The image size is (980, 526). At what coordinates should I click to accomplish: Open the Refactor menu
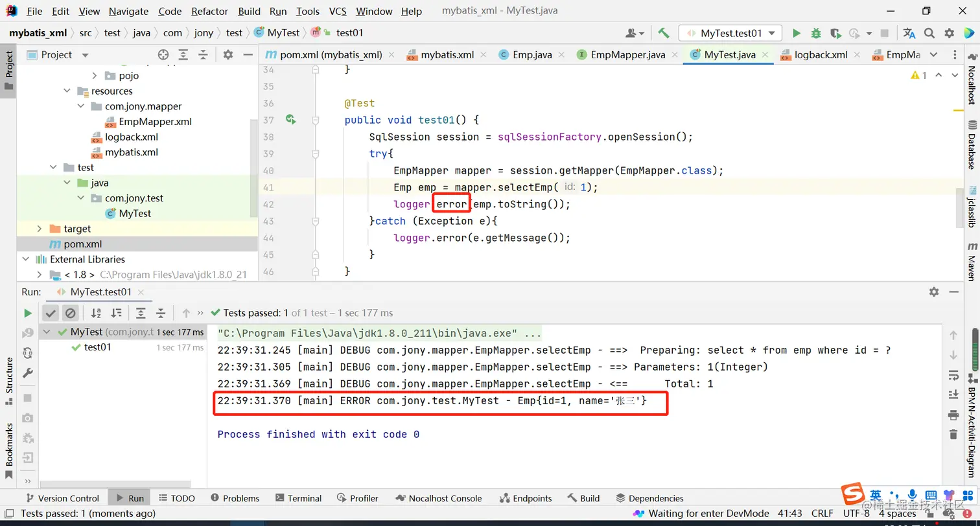(x=209, y=11)
